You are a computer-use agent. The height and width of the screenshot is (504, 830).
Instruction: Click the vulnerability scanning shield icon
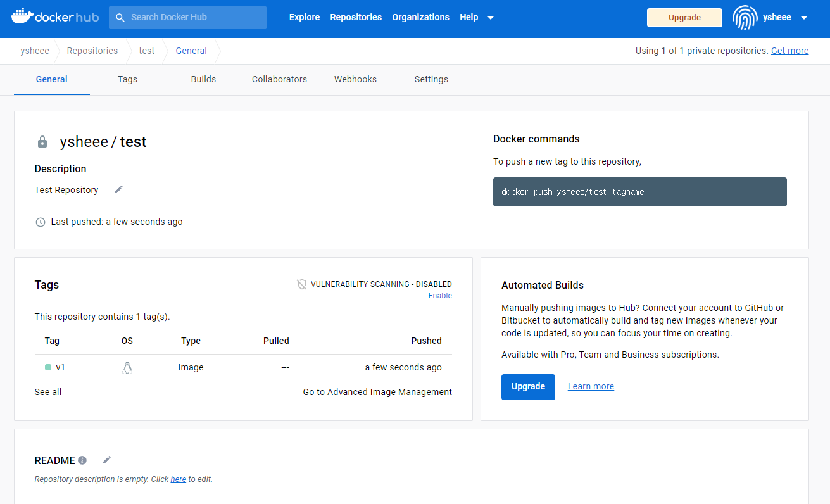click(x=302, y=284)
